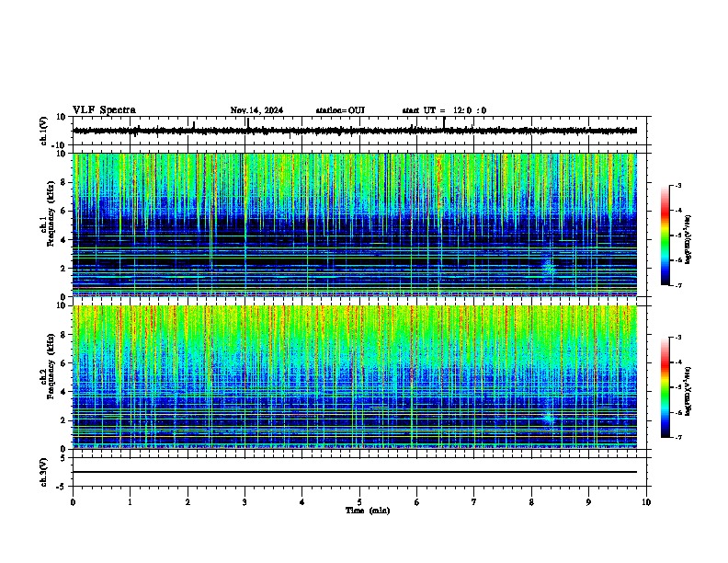
Task: Click the "Time (min)" axis label
Action: point(368,511)
